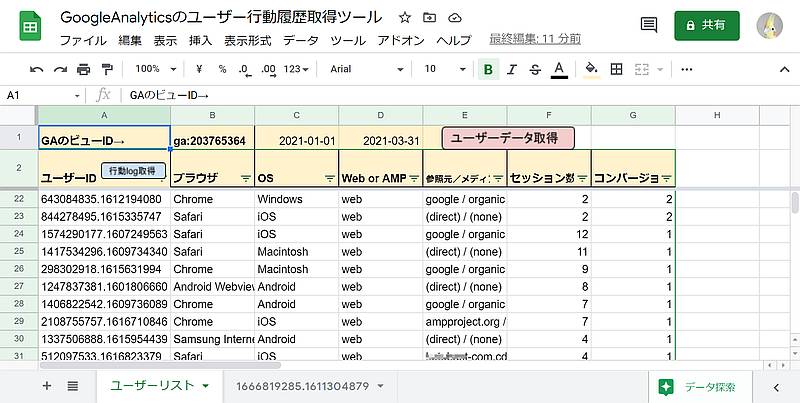Check cloud save status icon
800x403 pixels.
(455, 18)
